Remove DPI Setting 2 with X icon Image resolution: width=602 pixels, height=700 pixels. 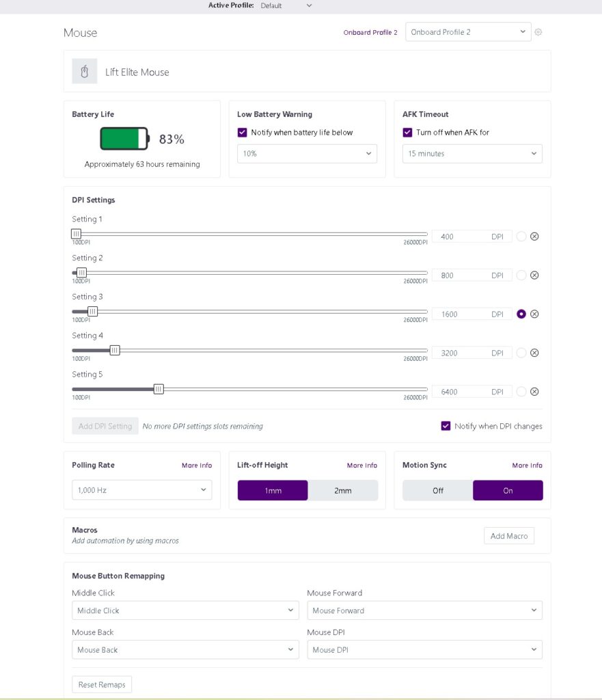(x=534, y=275)
